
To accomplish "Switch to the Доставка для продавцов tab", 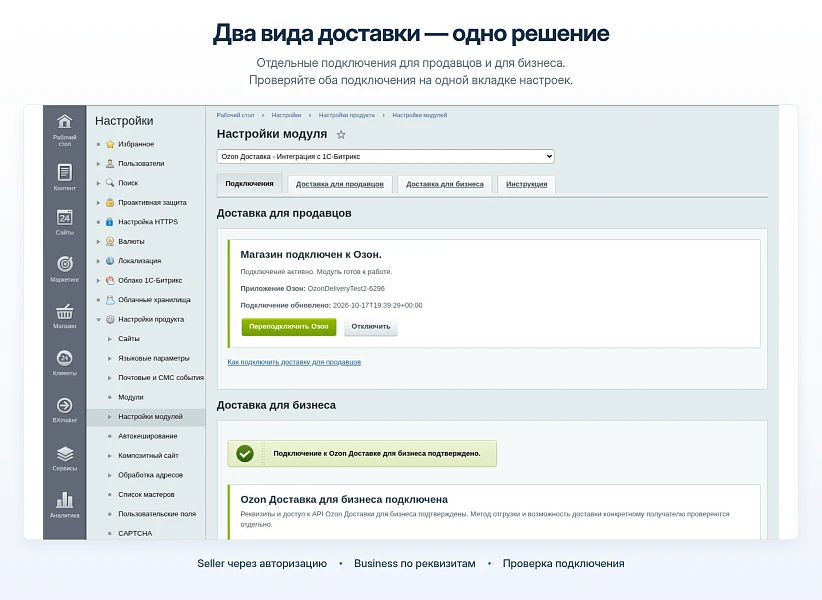I will tap(340, 184).
